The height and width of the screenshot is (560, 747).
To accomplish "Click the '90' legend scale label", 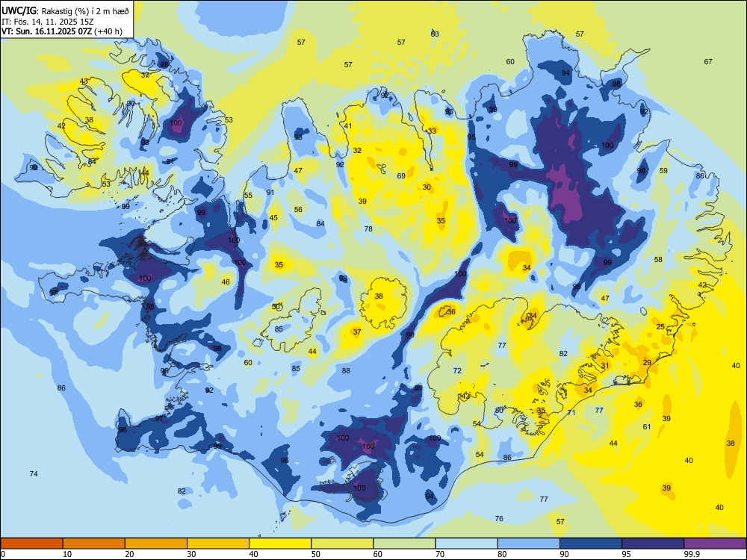I will click(564, 554).
